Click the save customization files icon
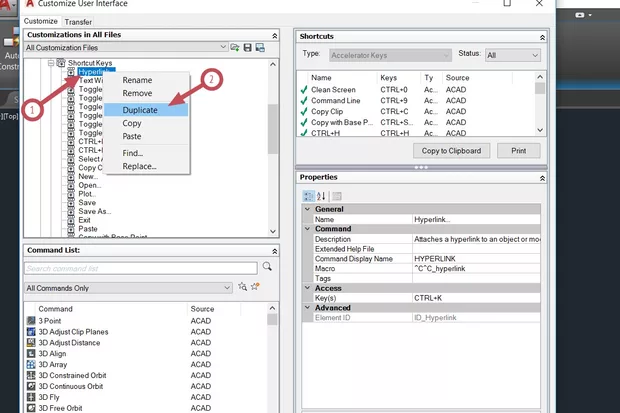Screen dimensions: 620x413 tap(247, 47)
